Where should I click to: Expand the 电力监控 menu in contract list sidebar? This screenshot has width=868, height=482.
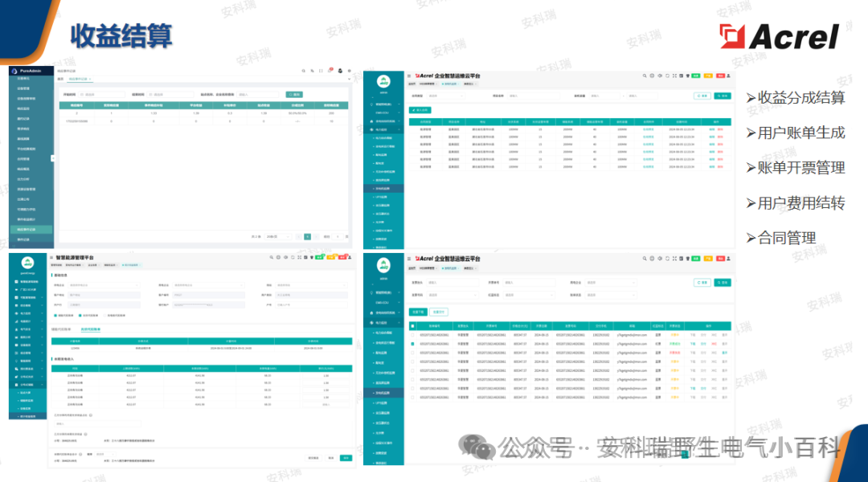[x=383, y=129]
